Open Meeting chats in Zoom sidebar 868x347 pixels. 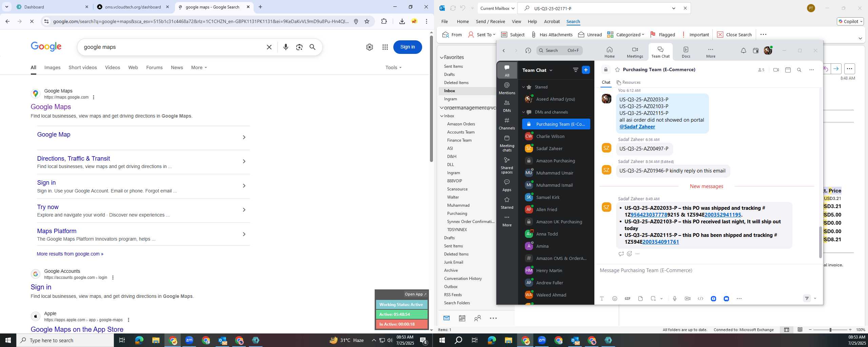507,143
